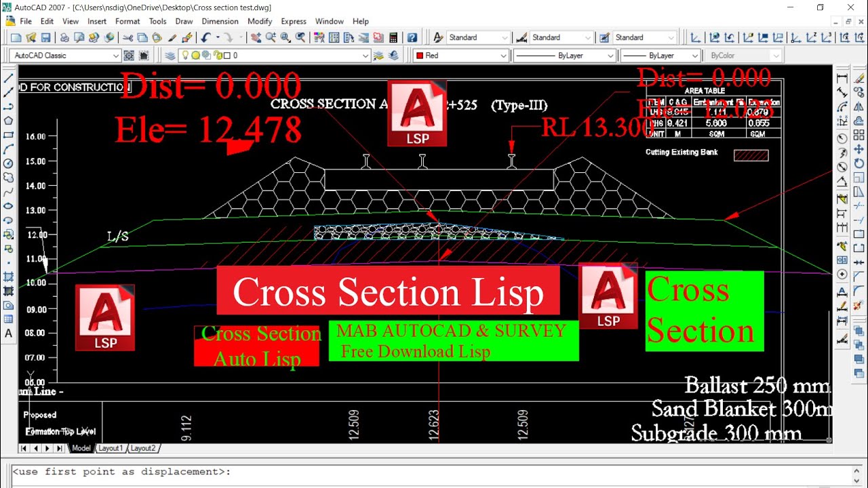Click the layer 0 color swatch
The image size is (868, 488).
(x=226, y=56)
